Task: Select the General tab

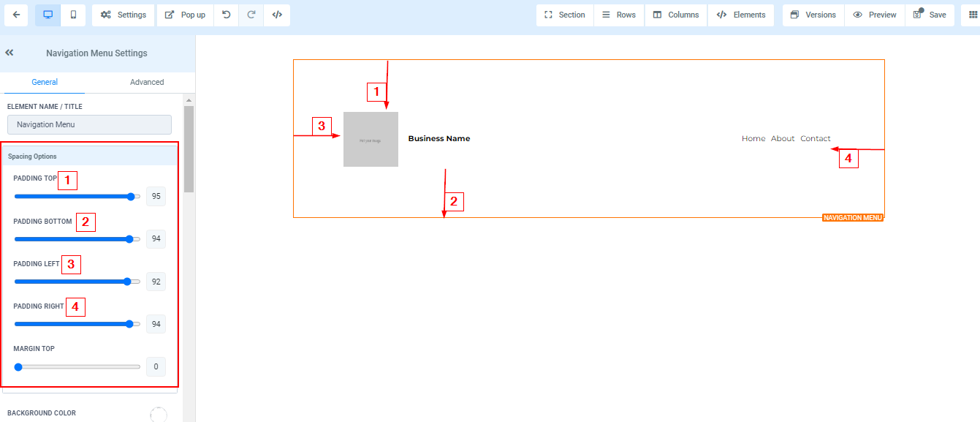Action: tap(45, 82)
